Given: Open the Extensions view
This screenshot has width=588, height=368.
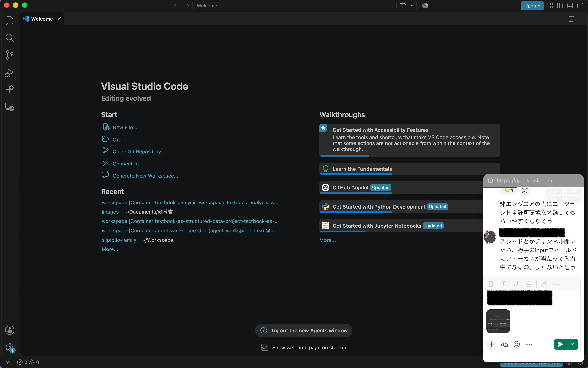Looking at the screenshot, I should 10,89.
